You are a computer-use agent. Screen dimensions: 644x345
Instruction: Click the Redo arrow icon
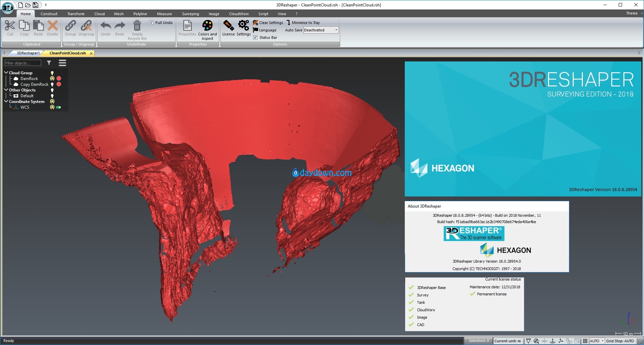pos(120,26)
